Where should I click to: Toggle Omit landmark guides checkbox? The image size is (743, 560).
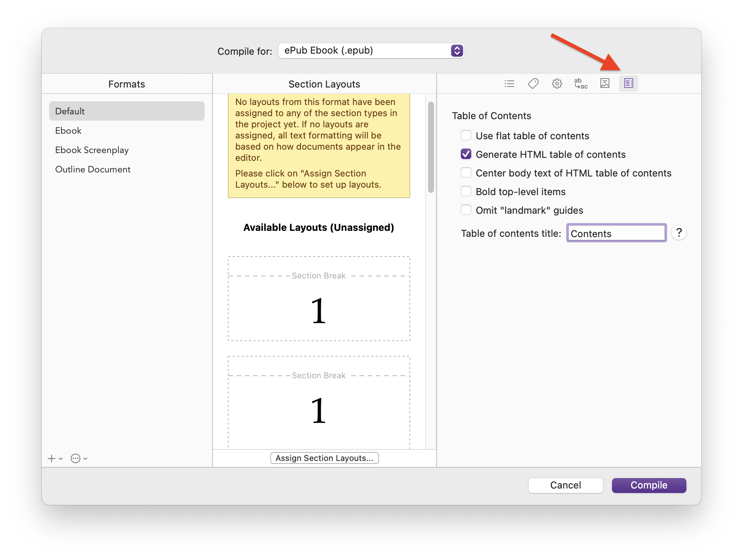(466, 210)
